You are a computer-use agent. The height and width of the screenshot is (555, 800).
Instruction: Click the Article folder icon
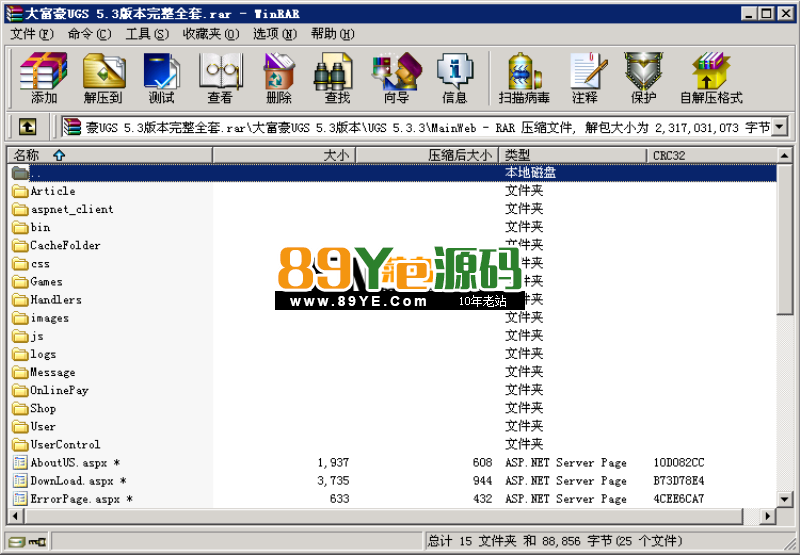pyautogui.click(x=20, y=191)
